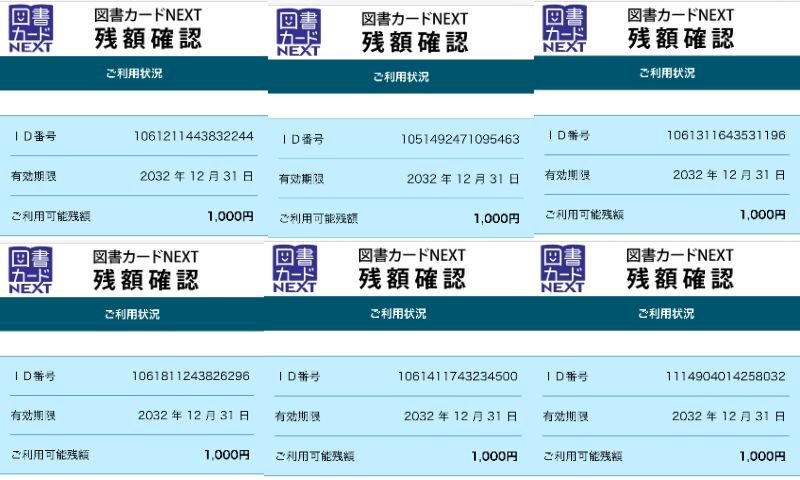Select ID number 1061211443832244
Viewport: 800px width, 480px height.
pyautogui.click(x=193, y=136)
